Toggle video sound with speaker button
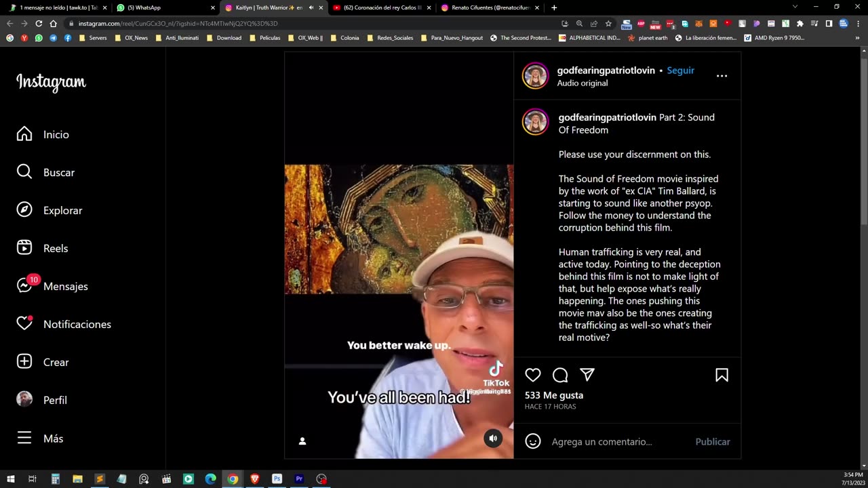 click(493, 439)
